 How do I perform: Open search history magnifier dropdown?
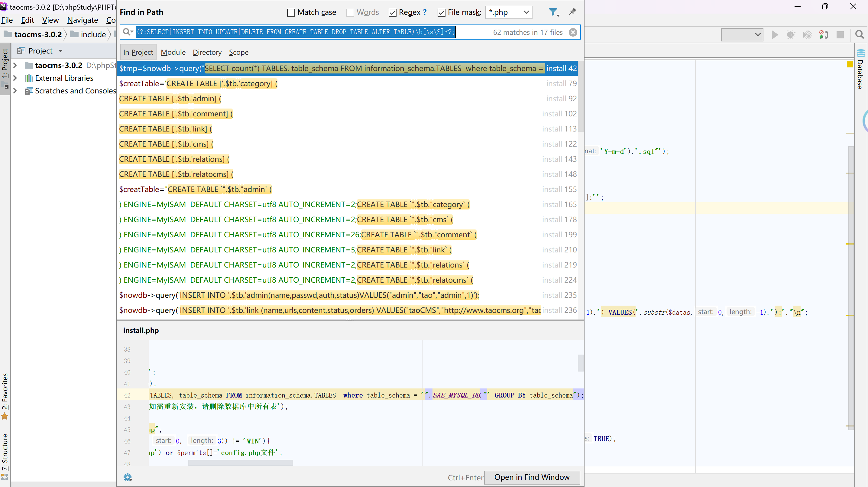[x=128, y=32]
